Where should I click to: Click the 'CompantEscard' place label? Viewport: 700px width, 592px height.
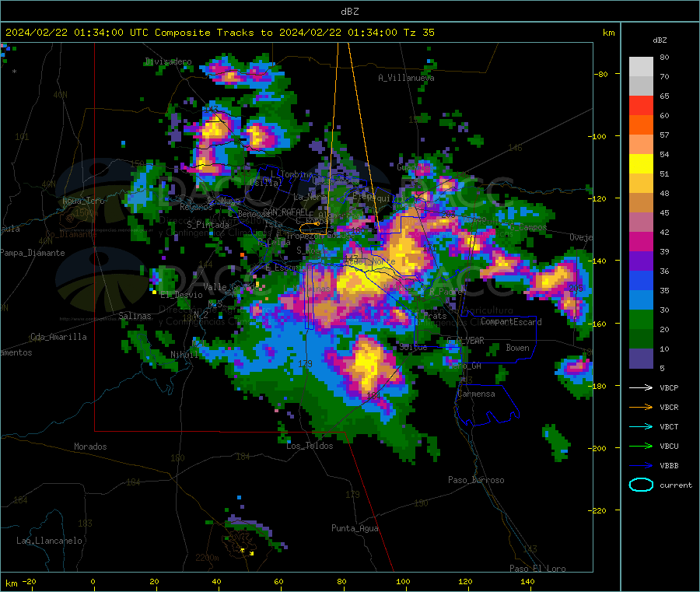pos(511,322)
